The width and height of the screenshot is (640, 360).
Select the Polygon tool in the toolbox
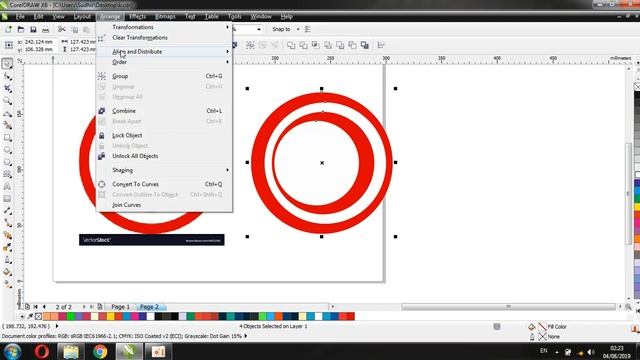coord(7,162)
